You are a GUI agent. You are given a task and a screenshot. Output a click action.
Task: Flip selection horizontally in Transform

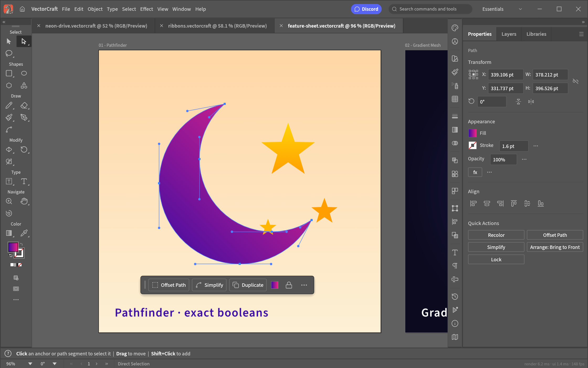click(531, 101)
